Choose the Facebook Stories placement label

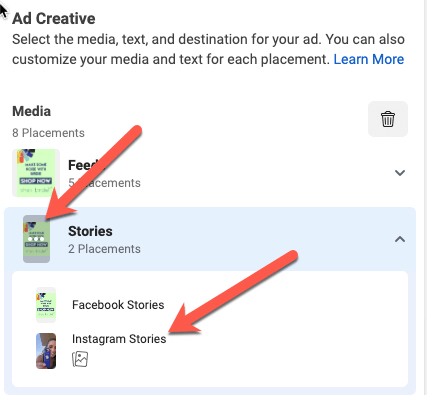(118, 305)
